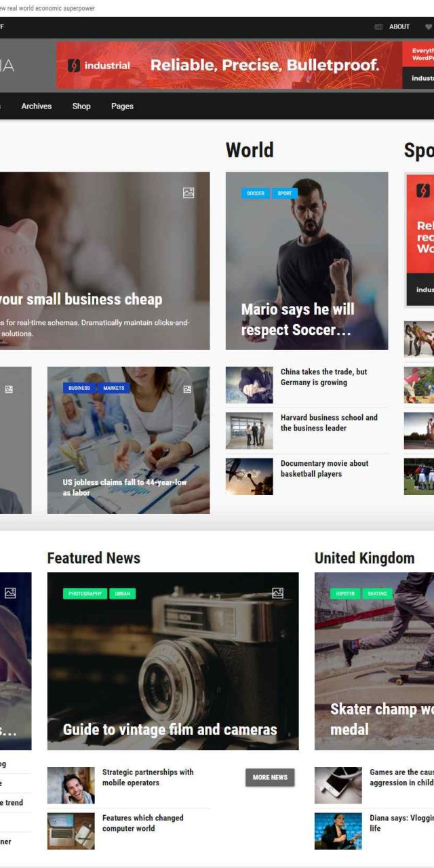Select the PHOTOGRAPHY tag on camera post
Viewport: 434px width, 868px height.
coord(85,593)
